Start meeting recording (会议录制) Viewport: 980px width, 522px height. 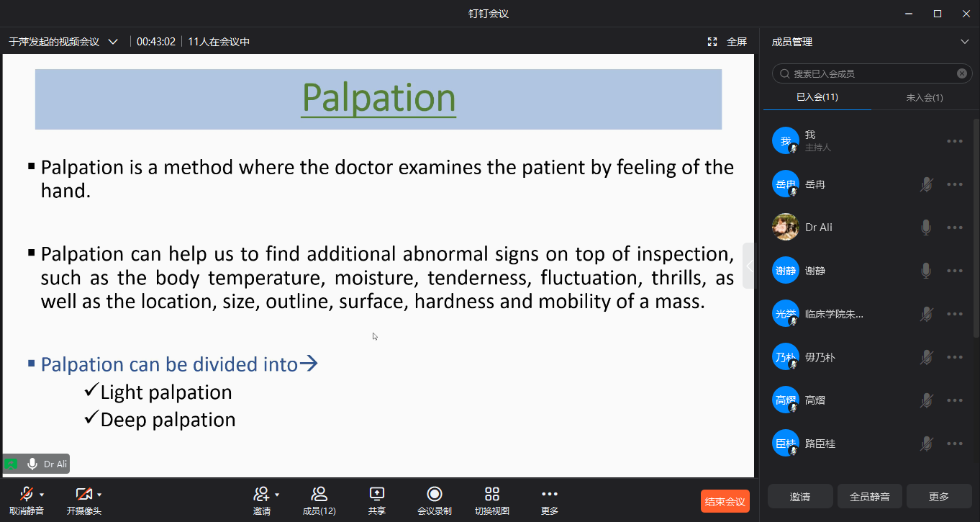tap(435, 494)
